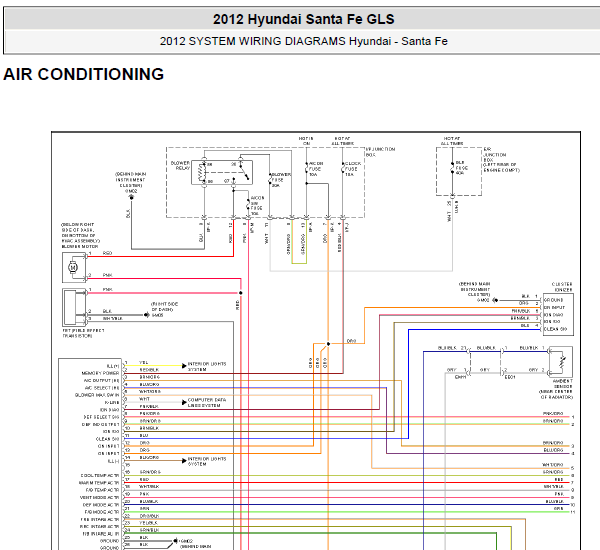Click the "CLOCK FUSE 15A" label
The image size is (600, 550).
353,169
